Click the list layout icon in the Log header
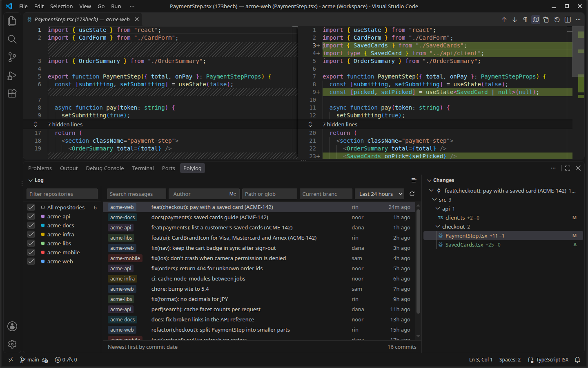Screen dimensions: 588x368 pos(414,180)
